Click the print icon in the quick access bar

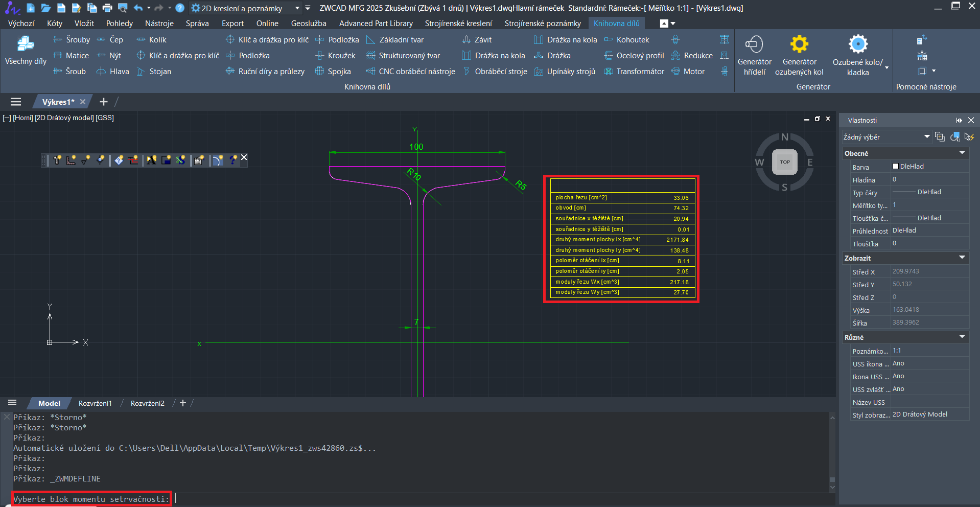(x=107, y=8)
